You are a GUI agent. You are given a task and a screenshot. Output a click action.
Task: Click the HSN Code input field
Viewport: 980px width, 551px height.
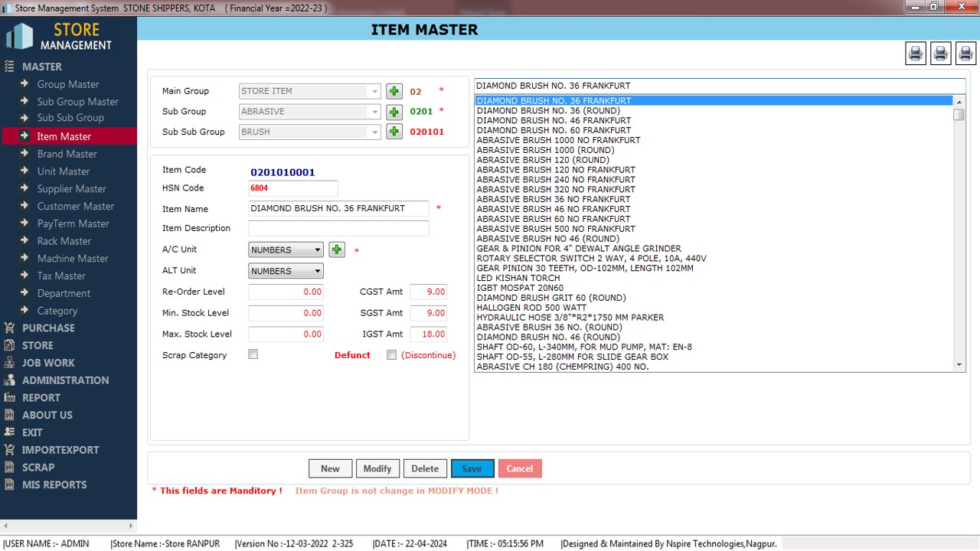[292, 188]
